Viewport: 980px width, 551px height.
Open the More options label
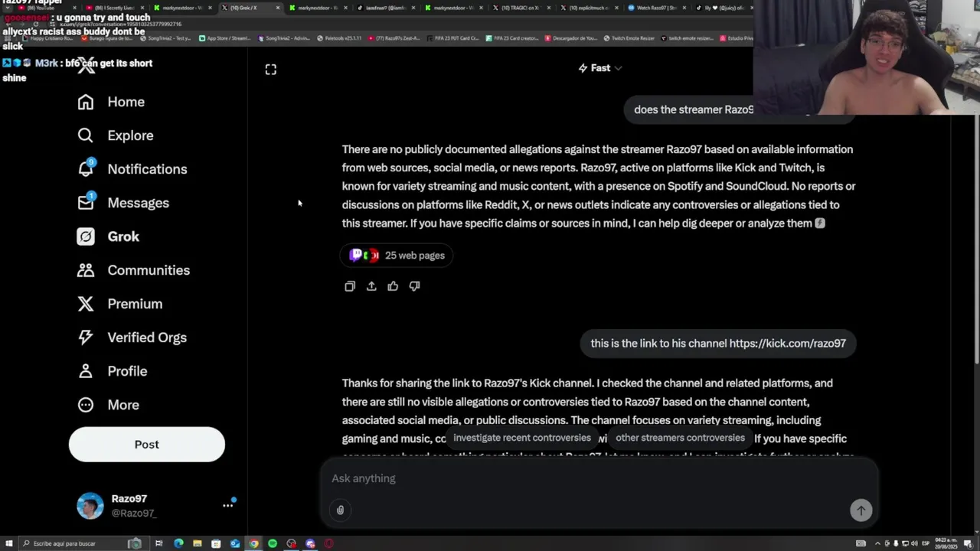point(123,405)
